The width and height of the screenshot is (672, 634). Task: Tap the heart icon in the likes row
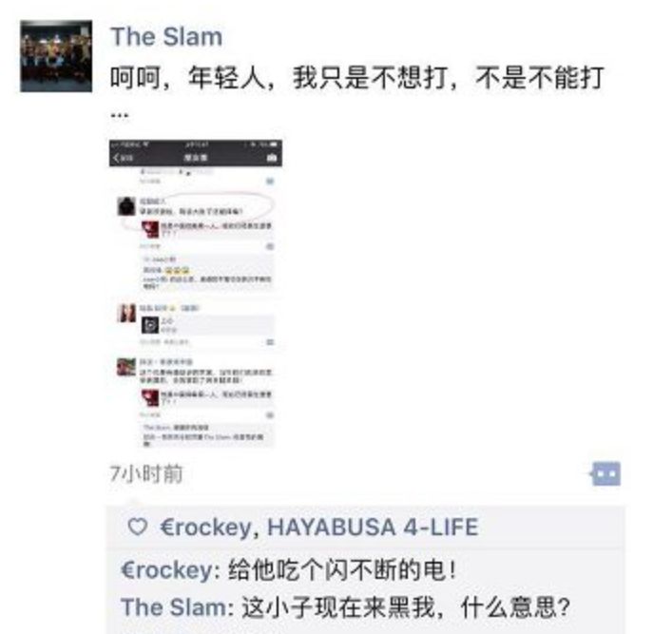(x=138, y=527)
